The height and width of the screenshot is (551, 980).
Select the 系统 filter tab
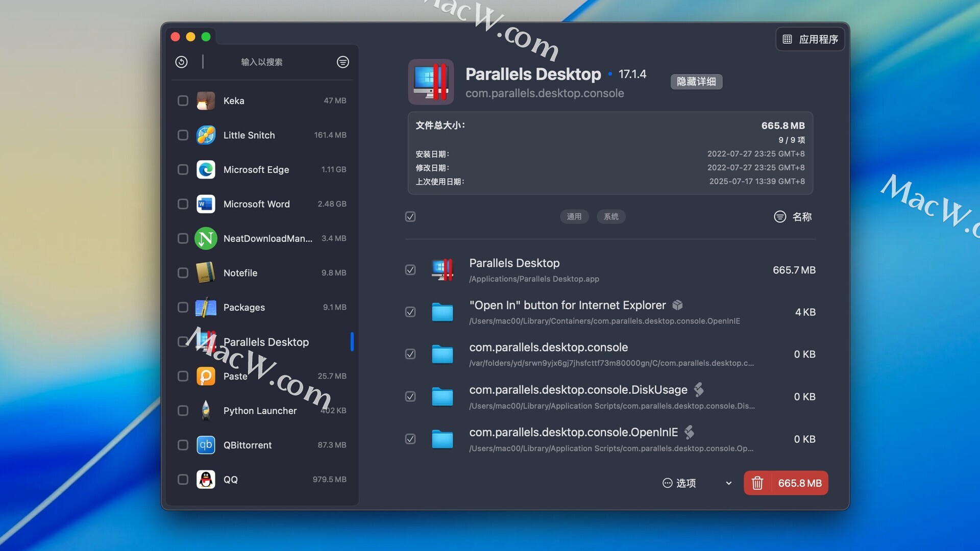coord(611,217)
